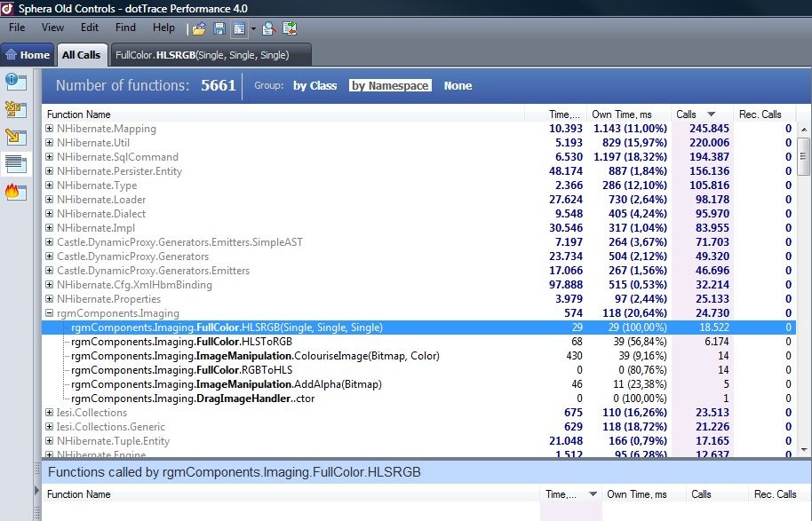The width and height of the screenshot is (812, 521).
Task: Open the Help menu
Action: pos(163,28)
